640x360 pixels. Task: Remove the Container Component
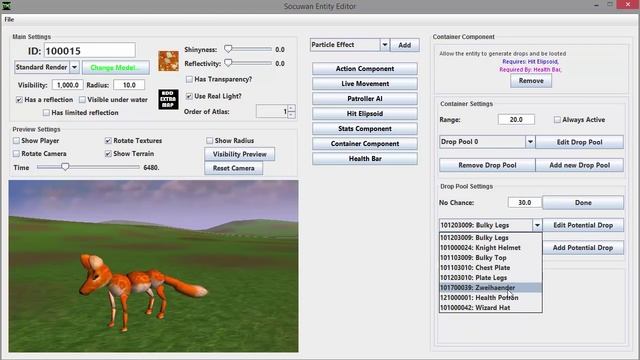click(531, 81)
